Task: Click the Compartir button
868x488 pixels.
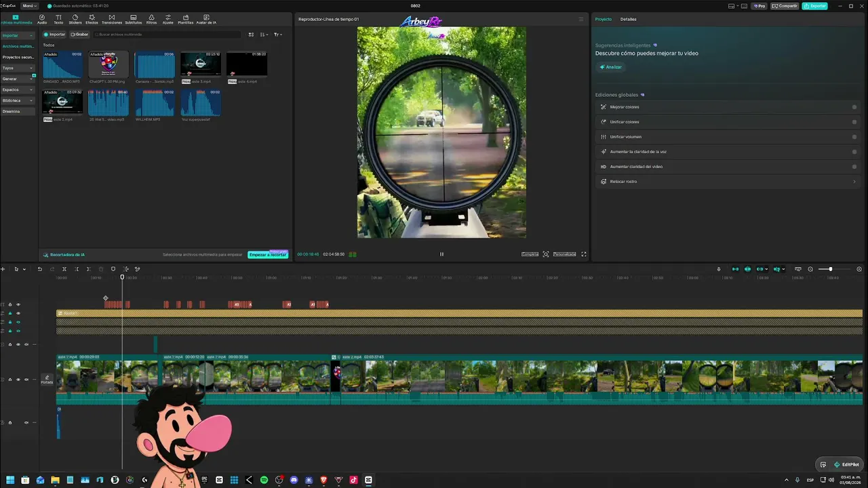Action: click(785, 6)
